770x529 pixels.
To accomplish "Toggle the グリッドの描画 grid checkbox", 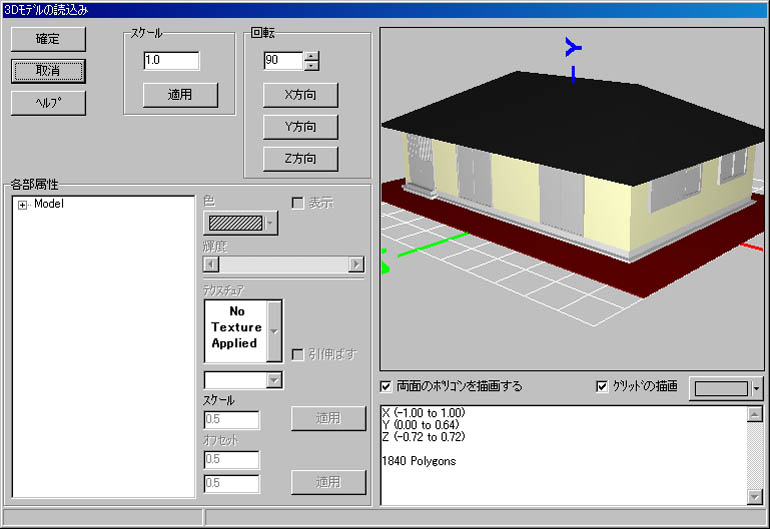I will pos(602,387).
